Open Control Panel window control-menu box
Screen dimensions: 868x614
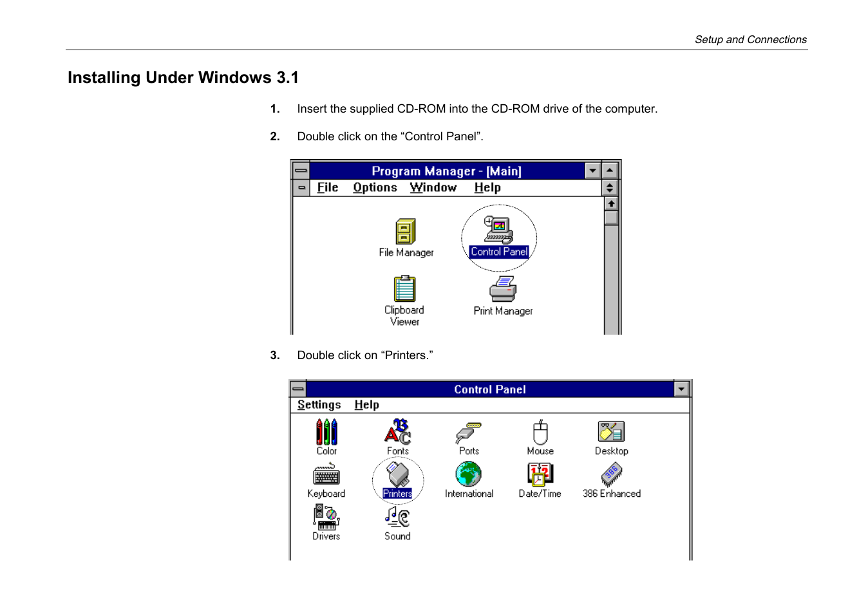point(297,389)
